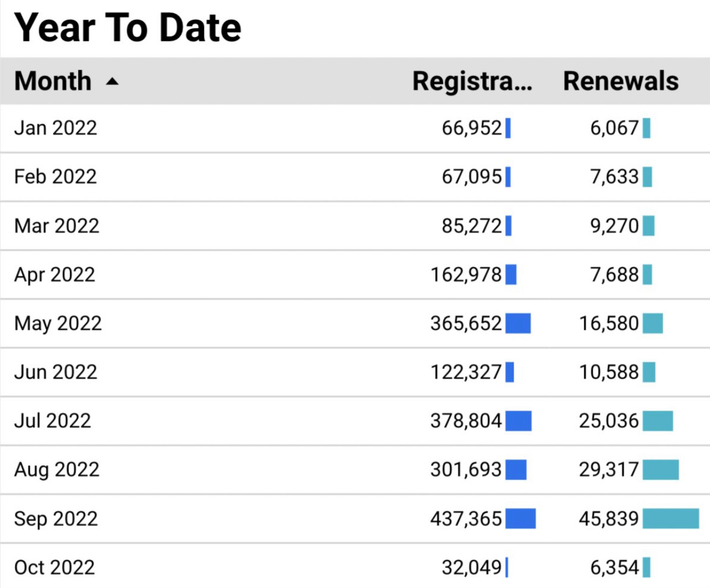Screen dimensions: 710x588
Task: Click registrations value 301,693
Action: pyautogui.click(x=466, y=470)
